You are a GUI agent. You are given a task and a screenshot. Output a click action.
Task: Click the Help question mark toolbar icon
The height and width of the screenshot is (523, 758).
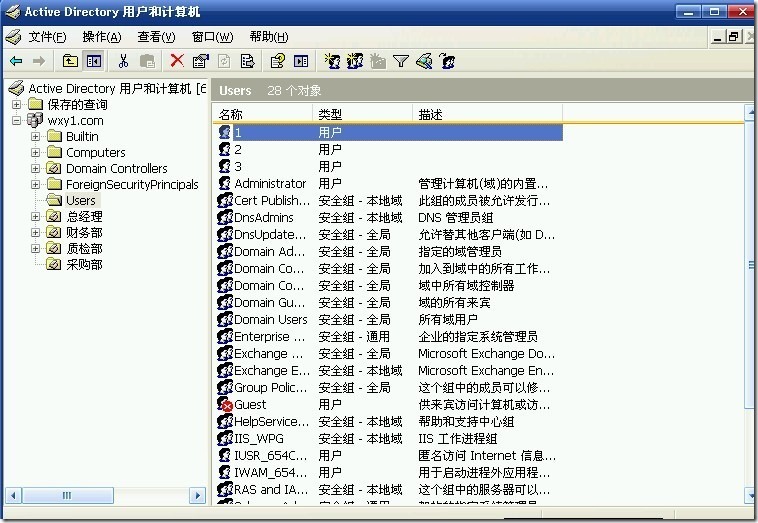click(x=278, y=61)
